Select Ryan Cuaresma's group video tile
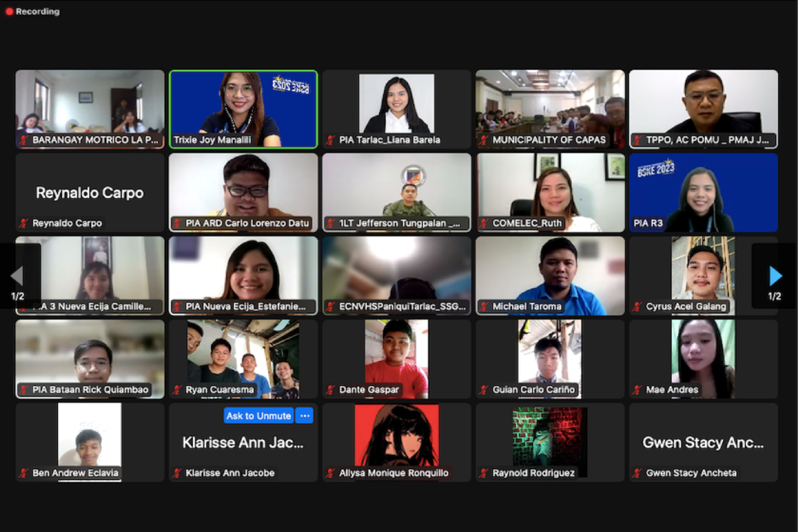 click(243, 359)
